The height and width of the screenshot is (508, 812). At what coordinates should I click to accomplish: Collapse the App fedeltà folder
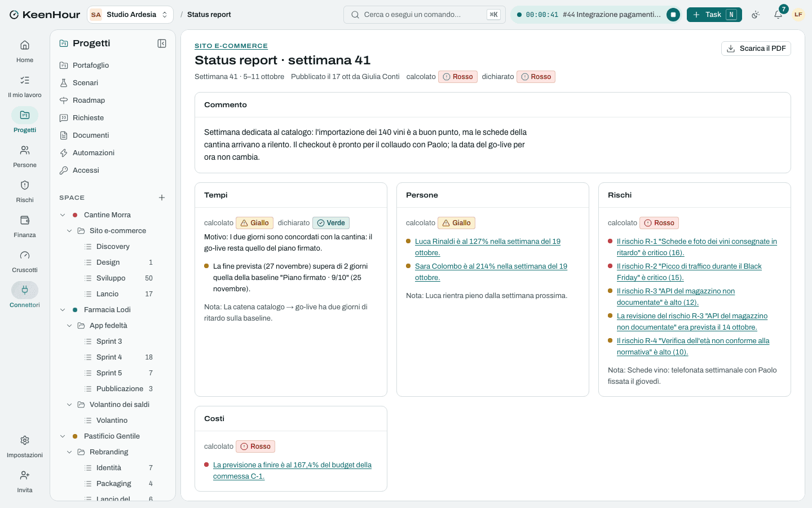[69, 326]
